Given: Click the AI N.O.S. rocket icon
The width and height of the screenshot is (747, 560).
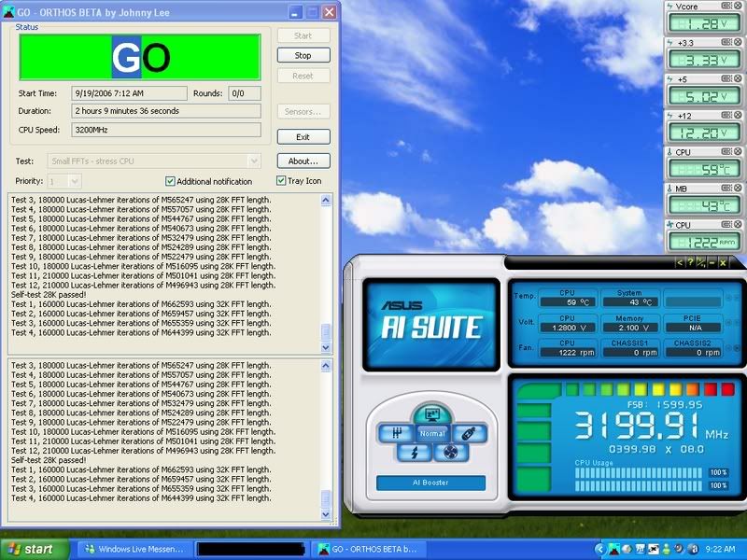Looking at the screenshot, I should click(x=470, y=433).
